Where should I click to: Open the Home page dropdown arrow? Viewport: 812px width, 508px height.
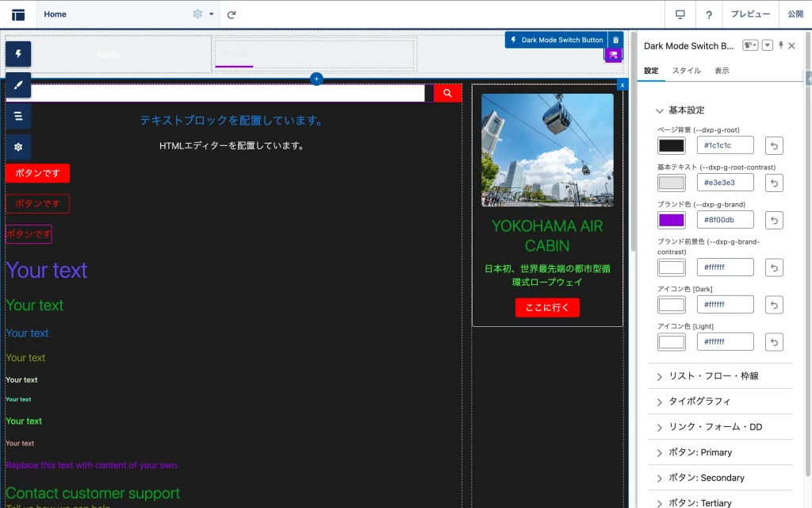pyautogui.click(x=212, y=14)
